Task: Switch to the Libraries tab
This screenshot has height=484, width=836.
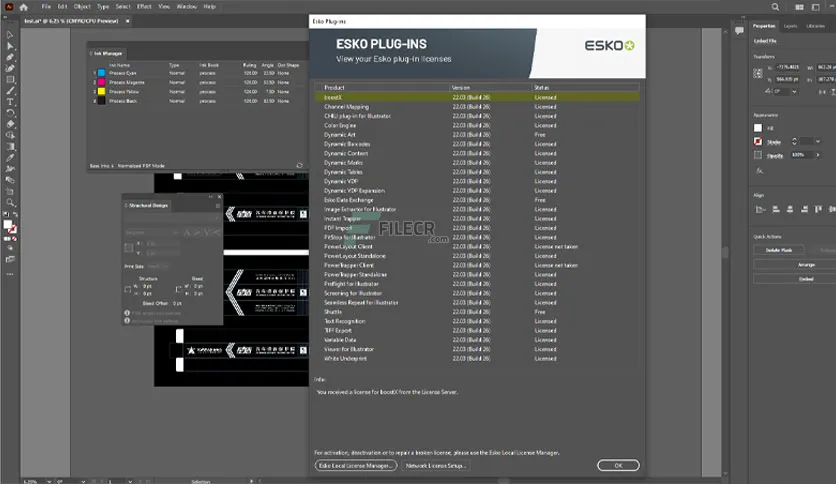Action: pos(815,26)
